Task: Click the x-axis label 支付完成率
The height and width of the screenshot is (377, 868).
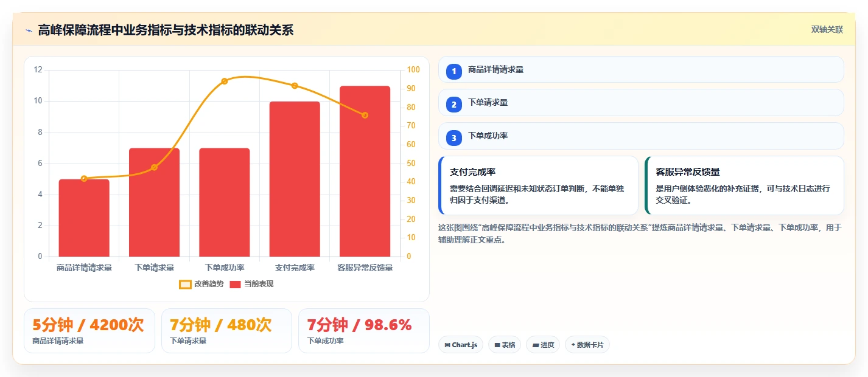Action: tap(295, 268)
